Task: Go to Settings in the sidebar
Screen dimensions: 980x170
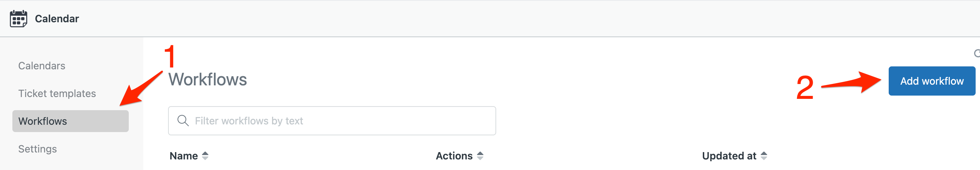Action: 37,148
